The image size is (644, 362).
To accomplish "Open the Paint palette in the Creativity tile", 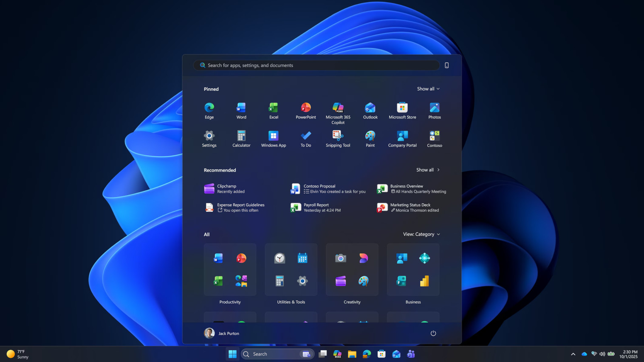I will pyautogui.click(x=364, y=281).
